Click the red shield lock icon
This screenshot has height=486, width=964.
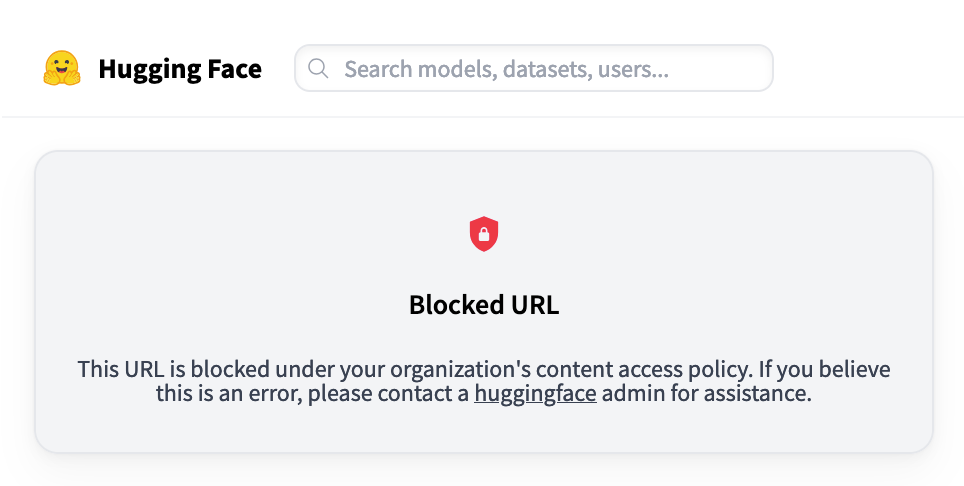[x=484, y=235]
